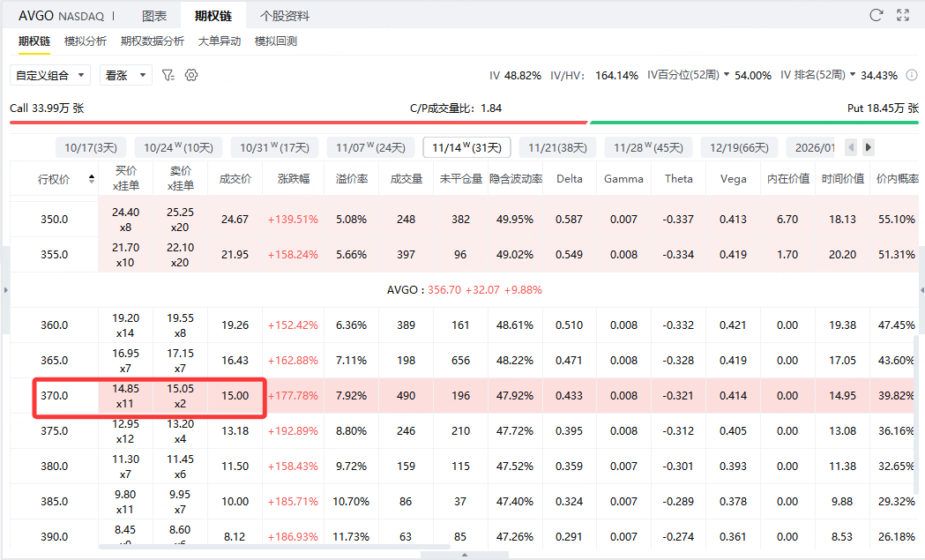Click the 内在价值 column header
The image size is (925, 560).
788,179
